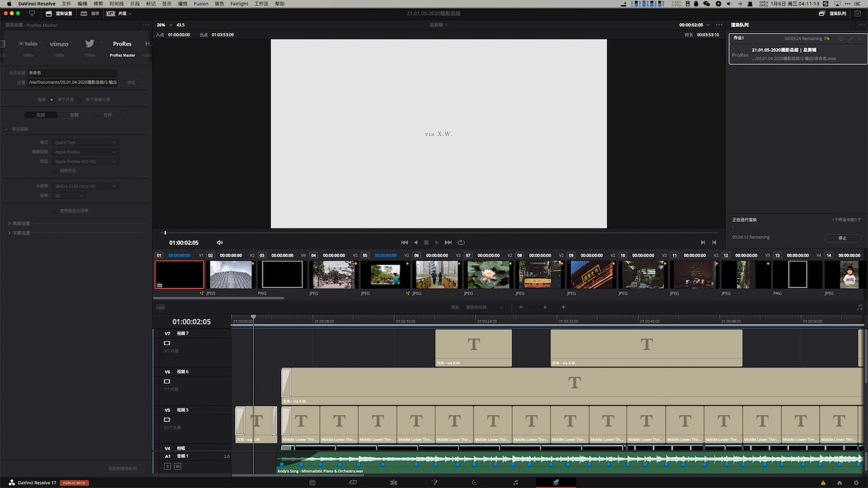Go to the Color page icon
The height and width of the screenshot is (488, 868).
tap(475, 482)
